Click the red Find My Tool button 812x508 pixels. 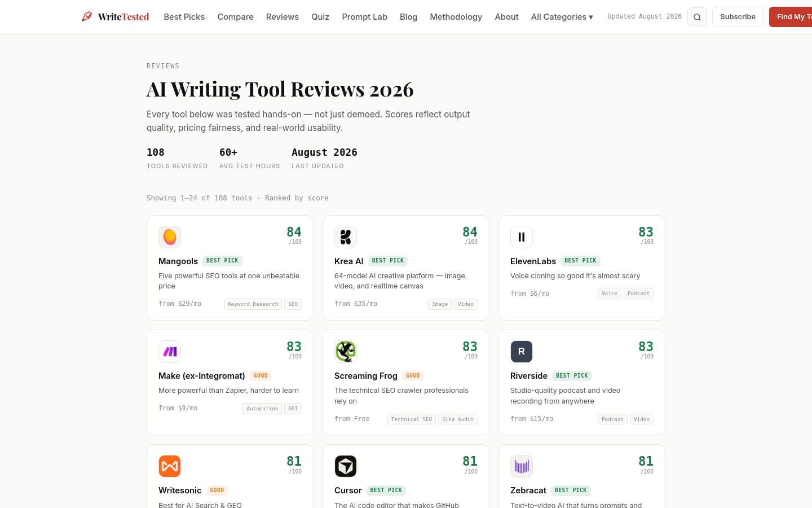coord(791,17)
